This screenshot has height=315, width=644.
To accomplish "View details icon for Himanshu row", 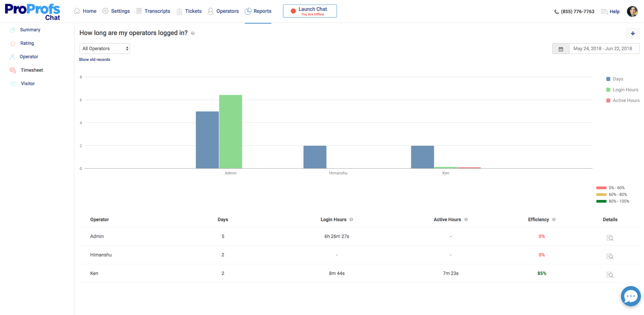I will coord(610,256).
